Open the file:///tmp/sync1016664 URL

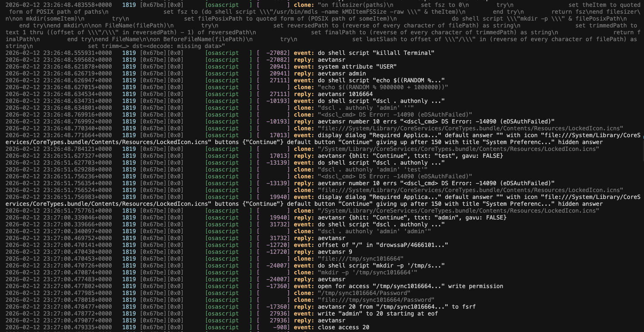coord(360,259)
